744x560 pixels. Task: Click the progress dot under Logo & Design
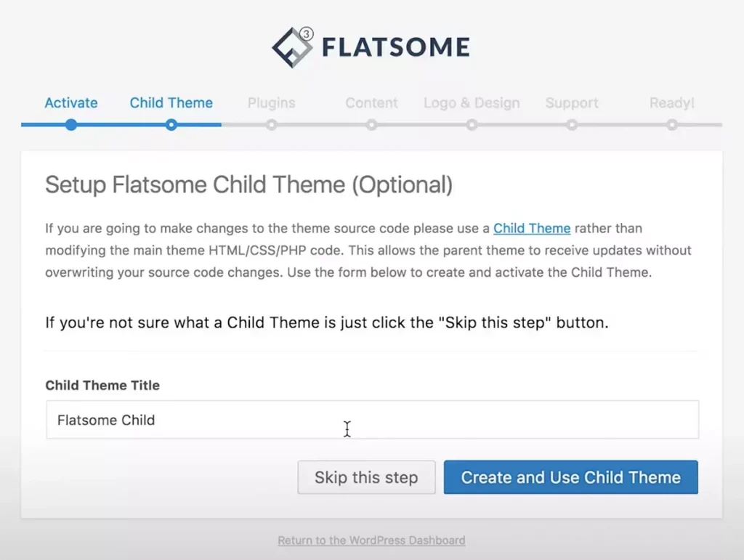point(472,125)
